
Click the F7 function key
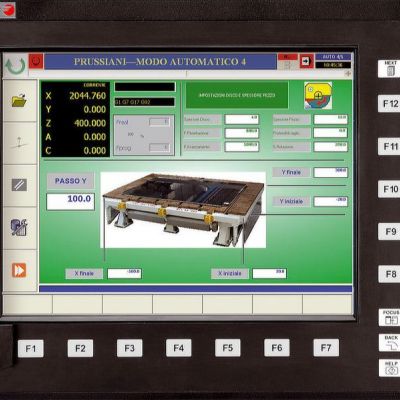(326, 348)
